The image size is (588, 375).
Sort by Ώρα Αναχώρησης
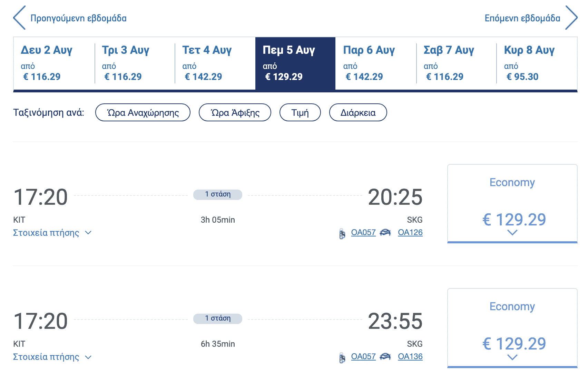143,113
